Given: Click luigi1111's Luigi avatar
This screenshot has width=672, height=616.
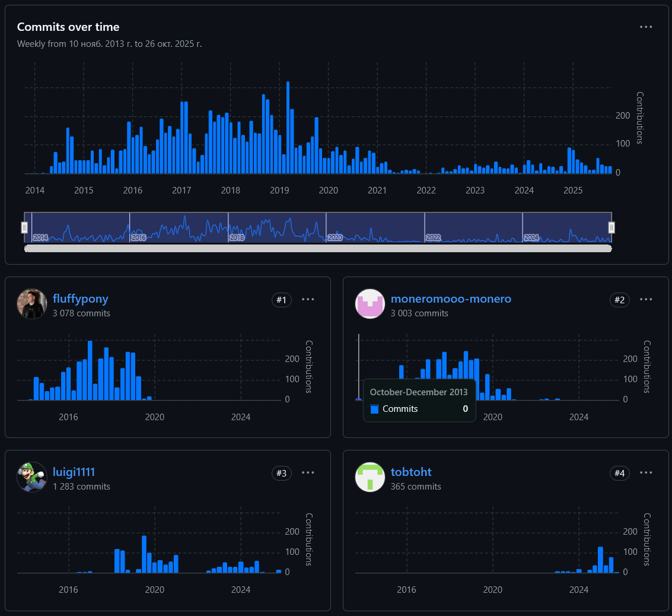Looking at the screenshot, I should (x=31, y=477).
